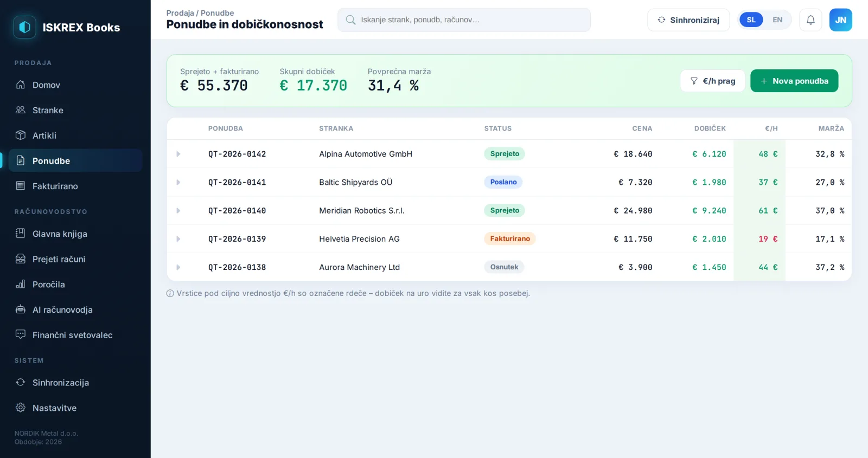
Task: Open AI računovodja via its robot icon
Action: coord(21,309)
